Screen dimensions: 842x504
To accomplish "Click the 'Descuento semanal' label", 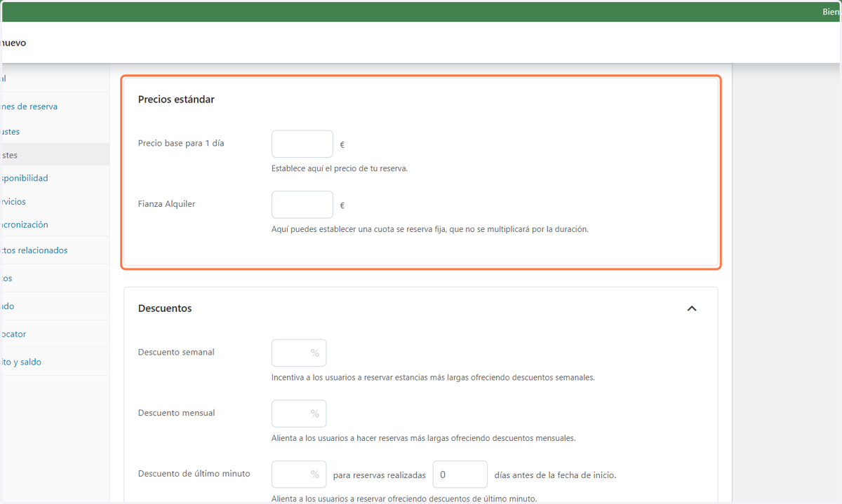I will click(x=176, y=352).
